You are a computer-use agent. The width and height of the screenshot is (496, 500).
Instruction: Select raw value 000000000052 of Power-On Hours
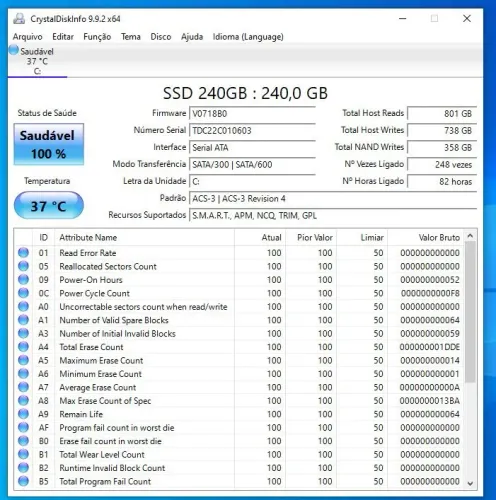(430, 280)
